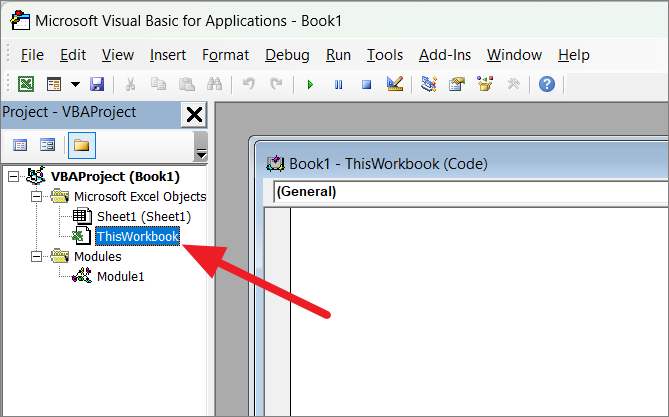Image resolution: width=669 pixels, height=417 pixels.
Task: Click the Sheet1 worksheet icon
Action: coord(82,216)
